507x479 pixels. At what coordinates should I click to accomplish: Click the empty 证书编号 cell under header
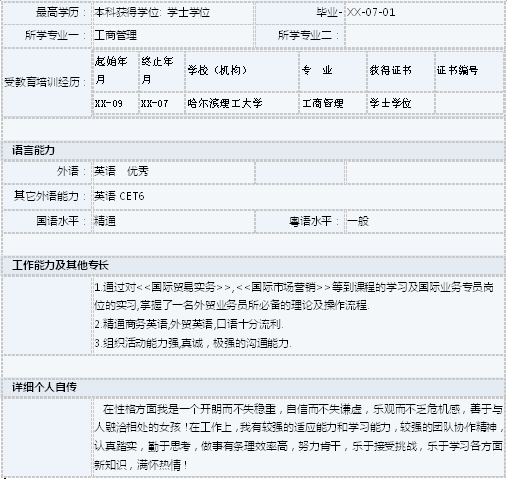click(469, 103)
